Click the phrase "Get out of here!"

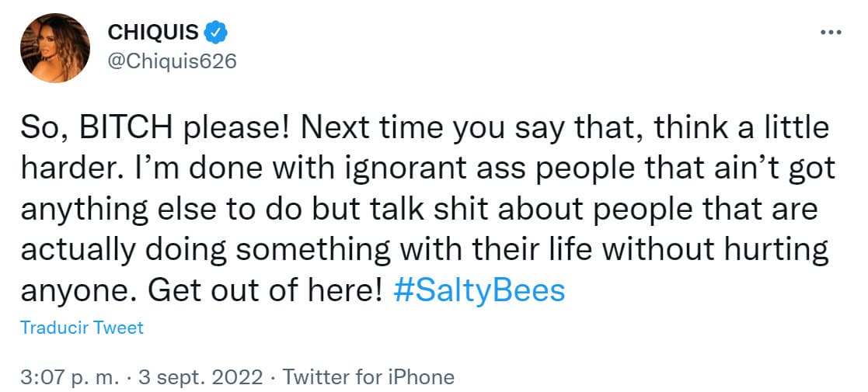pyautogui.click(x=266, y=290)
